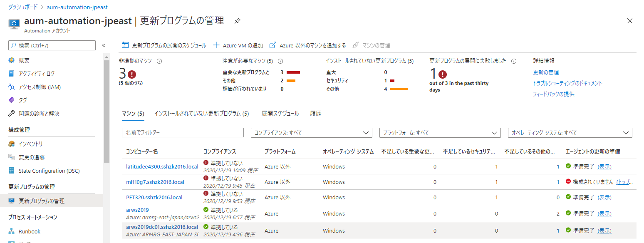644x243 pixels.
Task: Switch to the 展開スケジュール tab
Action: (x=280, y=114)
